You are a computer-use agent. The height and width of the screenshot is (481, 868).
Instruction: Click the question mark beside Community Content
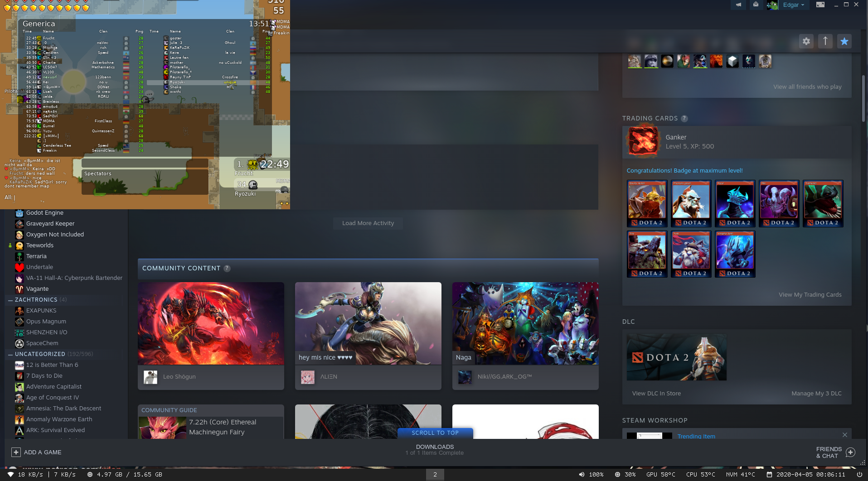click(x=227, y=269)
